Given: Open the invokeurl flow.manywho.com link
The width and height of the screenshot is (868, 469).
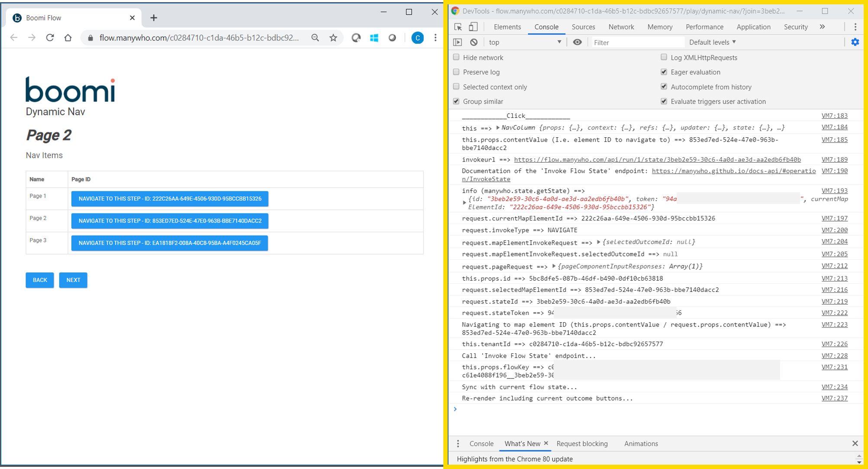Looking at the screenshot, I should tap(656, 159).
